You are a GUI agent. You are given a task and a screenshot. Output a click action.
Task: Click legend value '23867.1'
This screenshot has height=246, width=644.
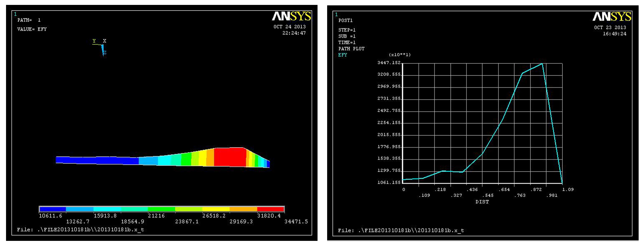click(x=187, y=221)
